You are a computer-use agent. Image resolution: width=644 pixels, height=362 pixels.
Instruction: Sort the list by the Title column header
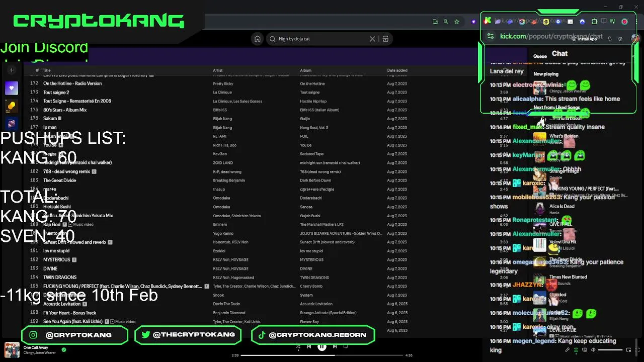[47, 70]
